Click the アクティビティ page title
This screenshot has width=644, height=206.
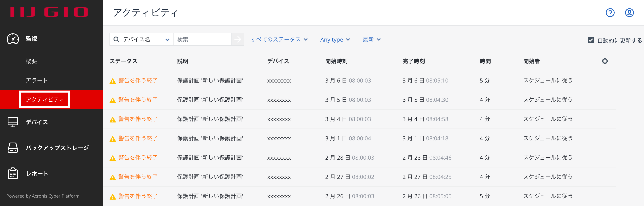click(145, 12)
